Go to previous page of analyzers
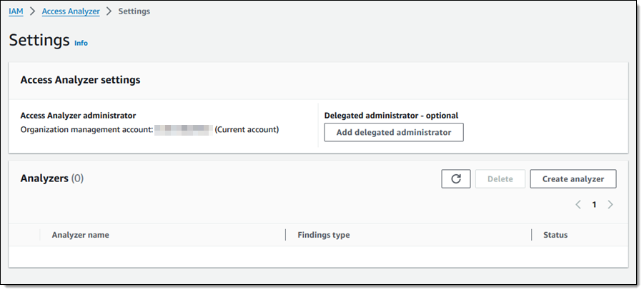This screenshot has height=292, width=644. tap(578, 204)
